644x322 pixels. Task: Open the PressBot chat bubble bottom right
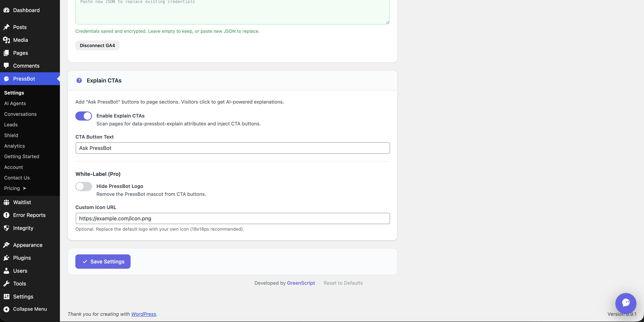626,303
